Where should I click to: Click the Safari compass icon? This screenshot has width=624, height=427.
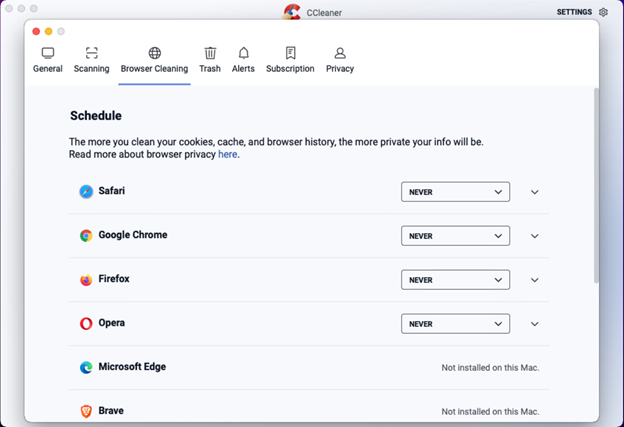(86, 191)
